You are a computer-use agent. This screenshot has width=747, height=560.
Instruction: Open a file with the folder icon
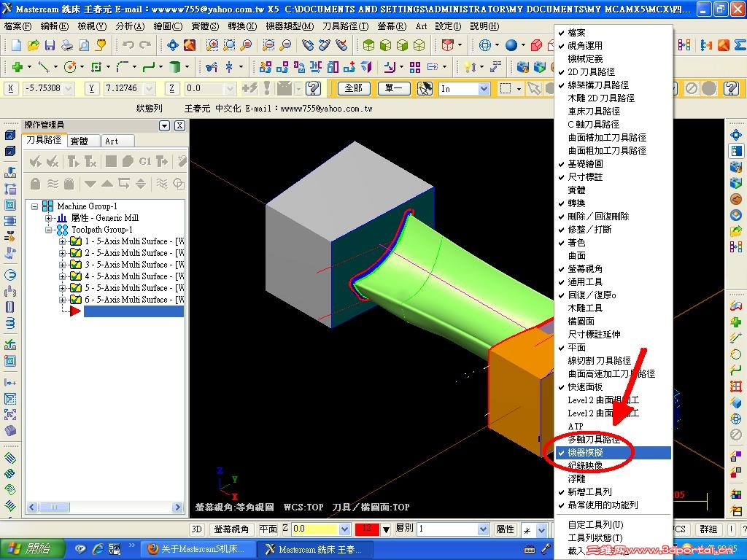34,45
